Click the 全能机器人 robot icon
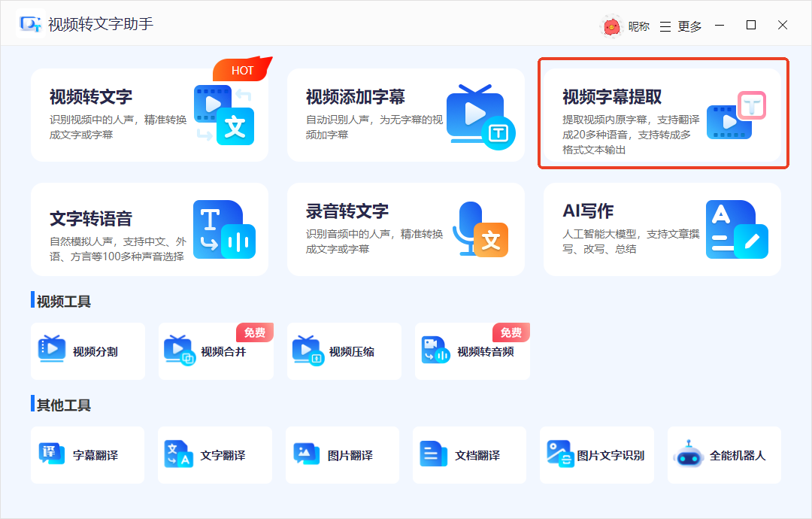Image resolution: width=812 pixels, height=519 pixels. coord(688,454)
